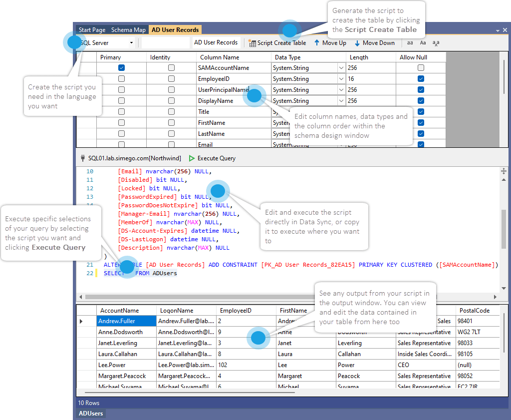Click the split editor icon above the script scrollbar
Image resolution: width=511 pixels, height=420 pixels.
click(x=504, y=171)
